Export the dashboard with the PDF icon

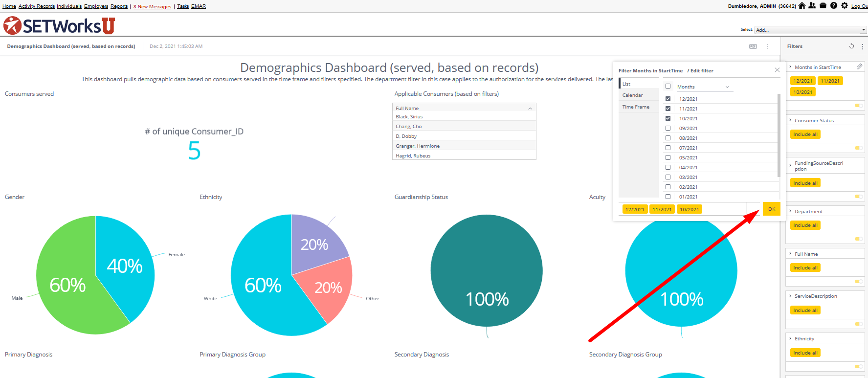pyautogui.click(x=753, y=46)
